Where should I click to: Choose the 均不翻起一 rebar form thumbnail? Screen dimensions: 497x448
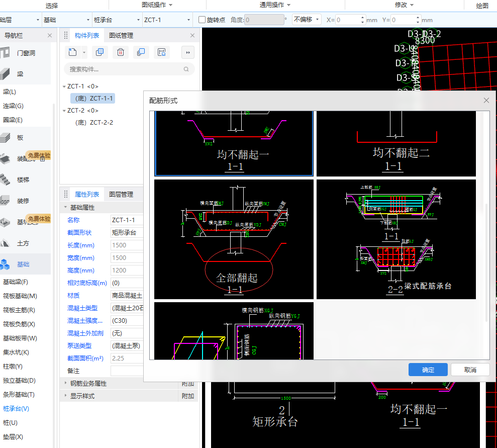(234, 143)
